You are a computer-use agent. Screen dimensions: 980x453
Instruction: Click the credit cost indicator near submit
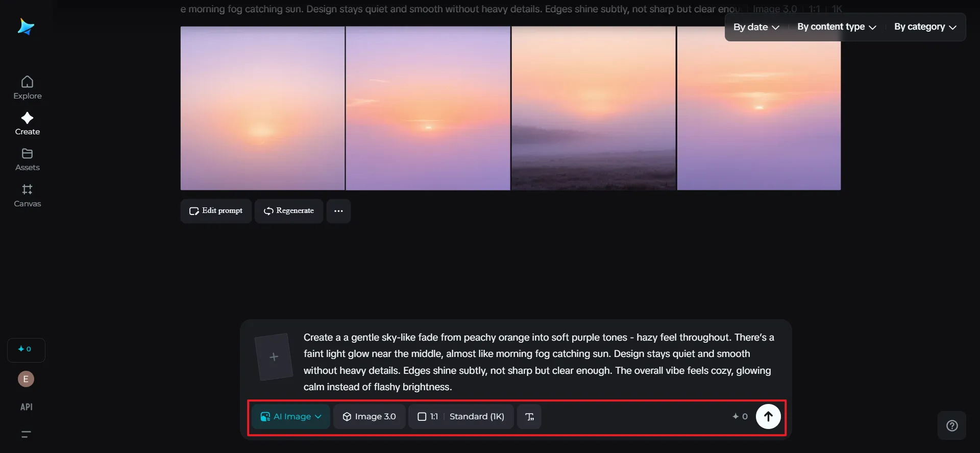click(x=740, y=417)
